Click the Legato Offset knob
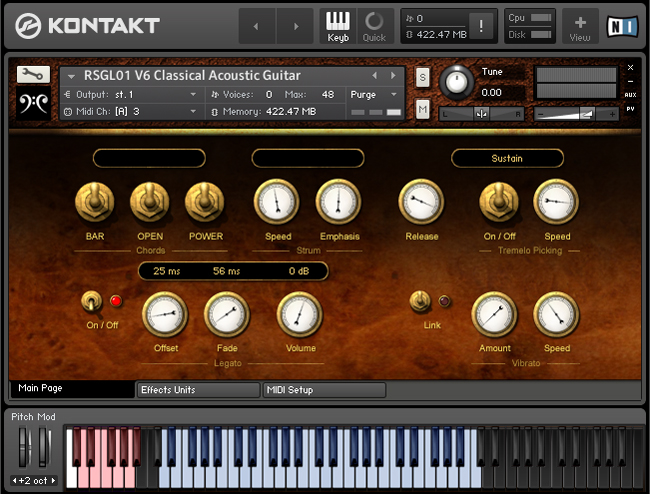The width and height of the screenshot is (650, 494). [165, 315]
